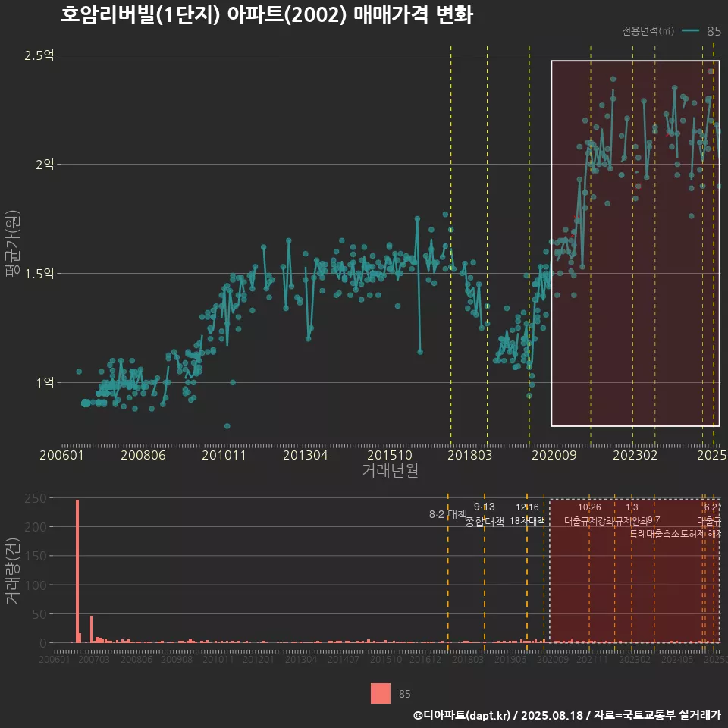This screenshot has height=728, width=728.
Task: Click 202302 on the price chart axis
Action: [635, 455]
